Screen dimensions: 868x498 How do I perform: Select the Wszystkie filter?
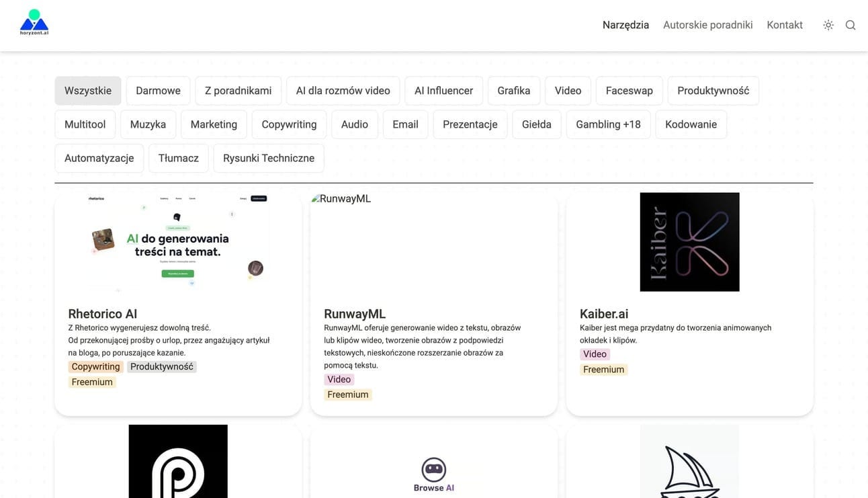pos(88,91)
